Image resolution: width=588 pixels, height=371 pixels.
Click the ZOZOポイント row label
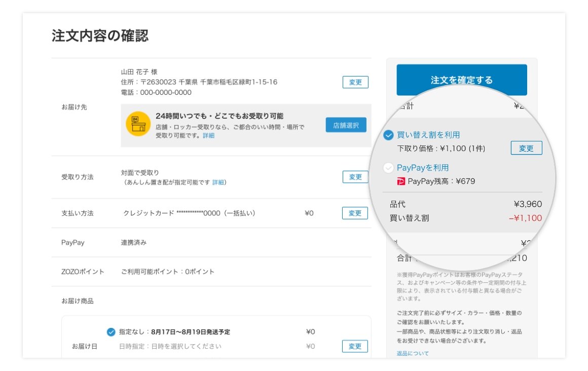[83, 272]
